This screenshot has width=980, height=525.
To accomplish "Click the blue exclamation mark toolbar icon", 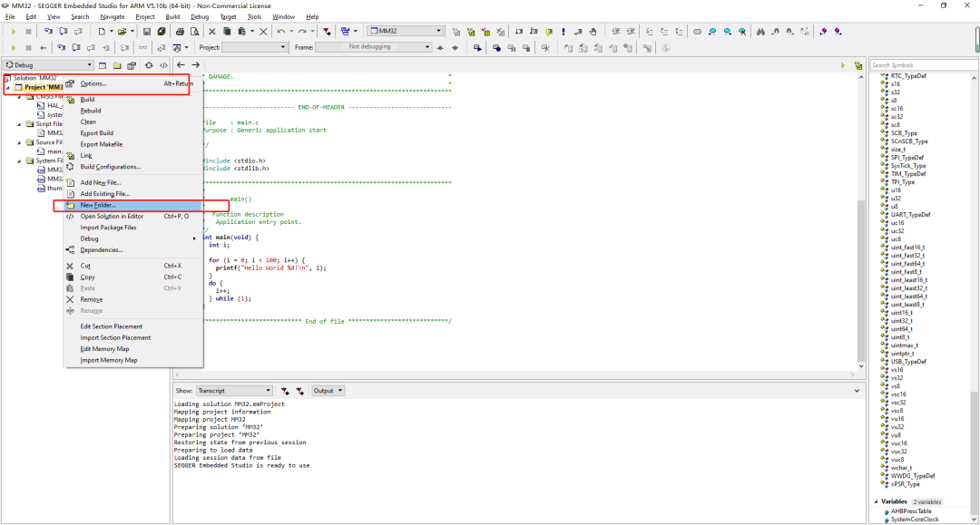I will coord(563,31).
